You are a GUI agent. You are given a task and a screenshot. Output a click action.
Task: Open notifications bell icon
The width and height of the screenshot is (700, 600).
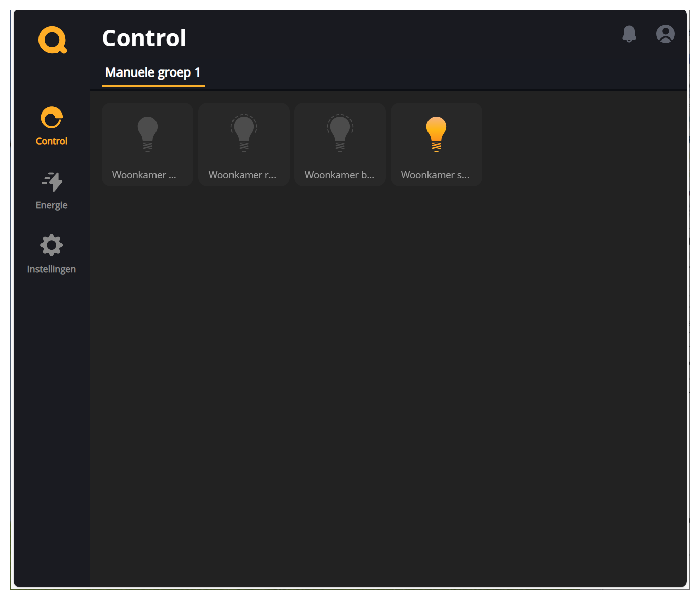[x=629, y=34]
